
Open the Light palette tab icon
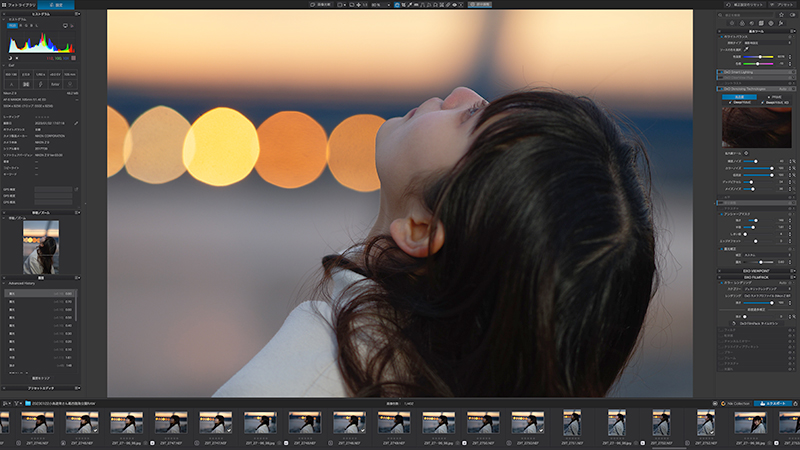coord(732,23)
